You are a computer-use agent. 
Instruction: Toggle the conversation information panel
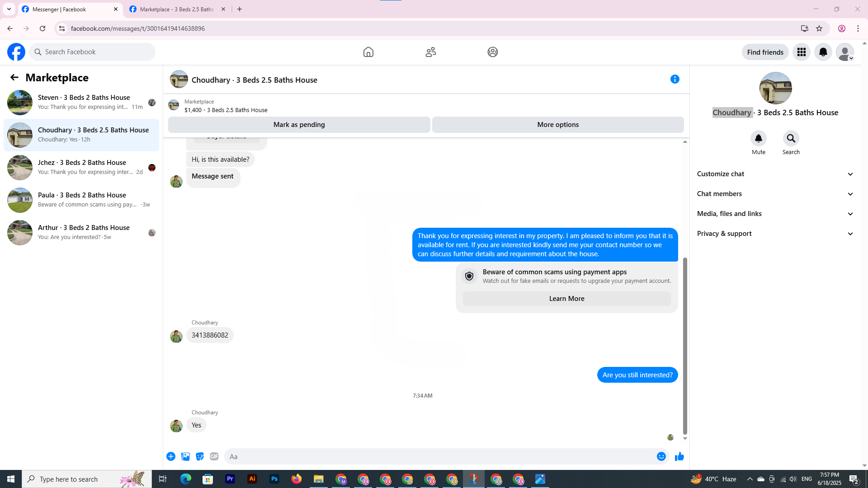[x=675, y=79]
